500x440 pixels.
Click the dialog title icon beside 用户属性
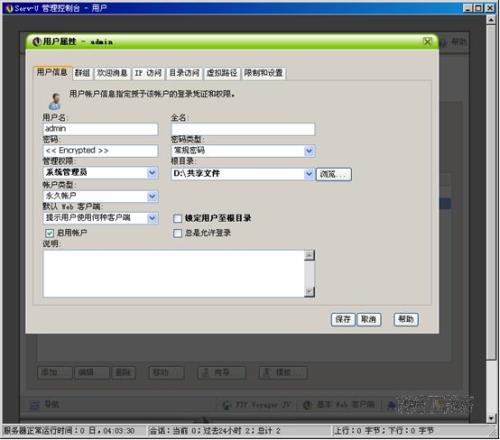37,42
